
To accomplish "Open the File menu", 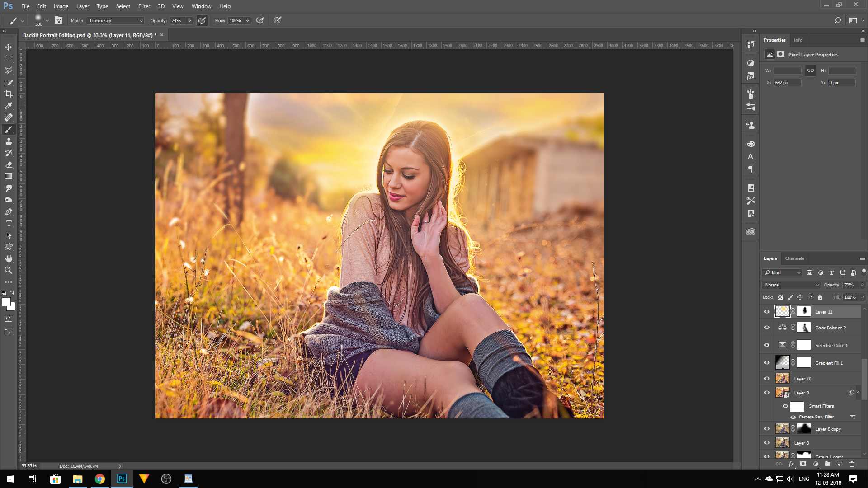I will pos(25,6).
